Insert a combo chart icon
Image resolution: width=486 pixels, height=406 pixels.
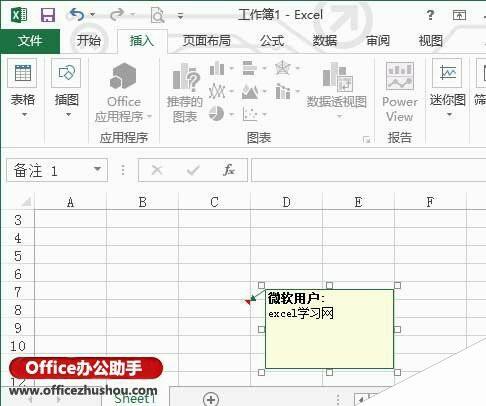click(283, 92)
